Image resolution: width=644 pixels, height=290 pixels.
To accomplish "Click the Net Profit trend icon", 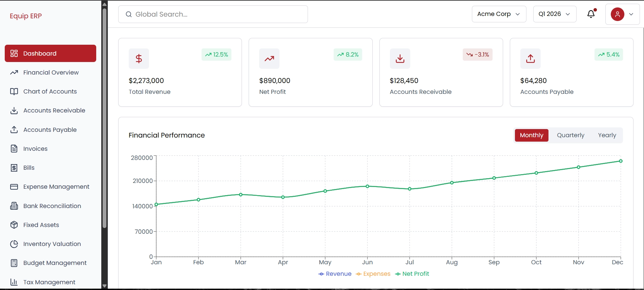I will 269,59.
